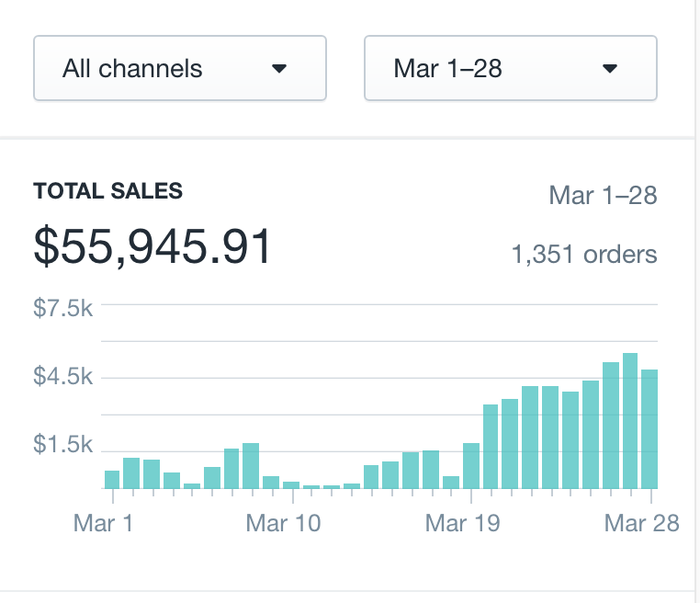Click the Mar 19 x-axis label
The image size is (700, 603).
[x=463, y=523]
